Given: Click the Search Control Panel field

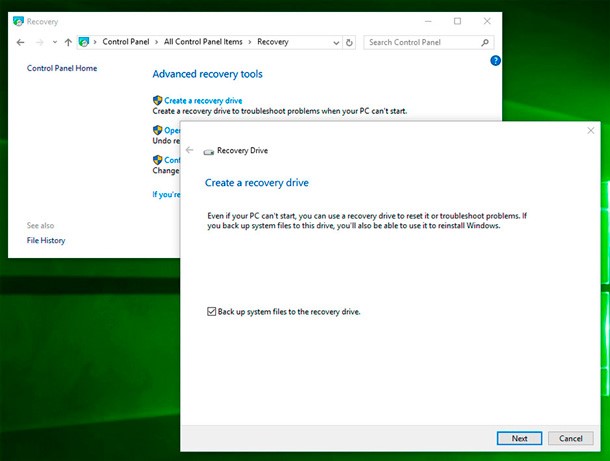Looking at the screenshot, I should click(420, 43).
